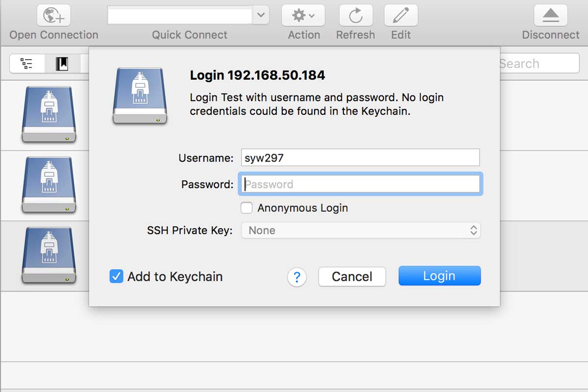
Task: Click the Refresh toolbar icon
Action: tap(356, 16)
